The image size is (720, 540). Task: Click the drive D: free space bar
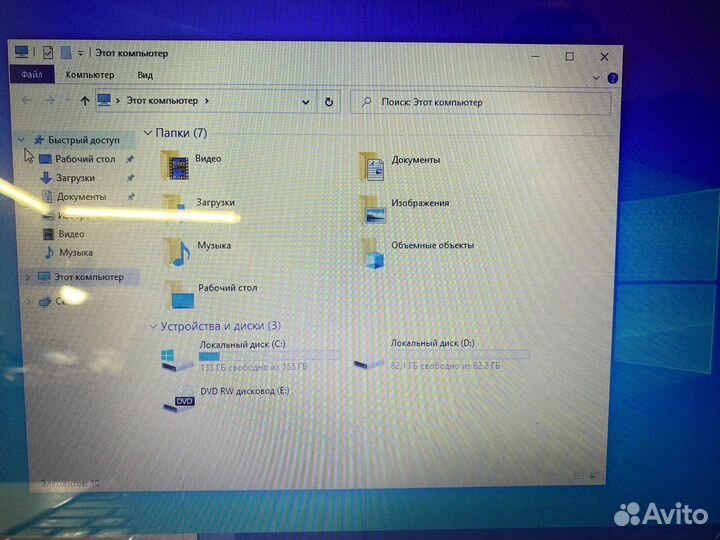461,354
